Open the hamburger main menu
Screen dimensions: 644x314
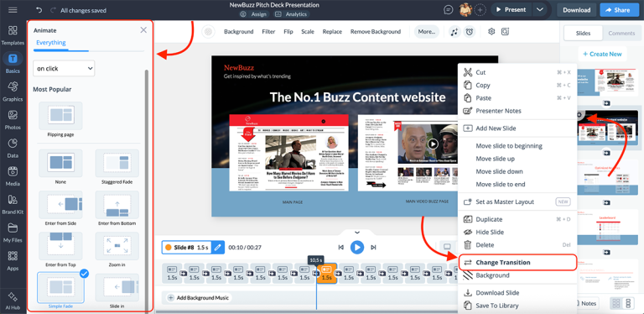[13, 10]
